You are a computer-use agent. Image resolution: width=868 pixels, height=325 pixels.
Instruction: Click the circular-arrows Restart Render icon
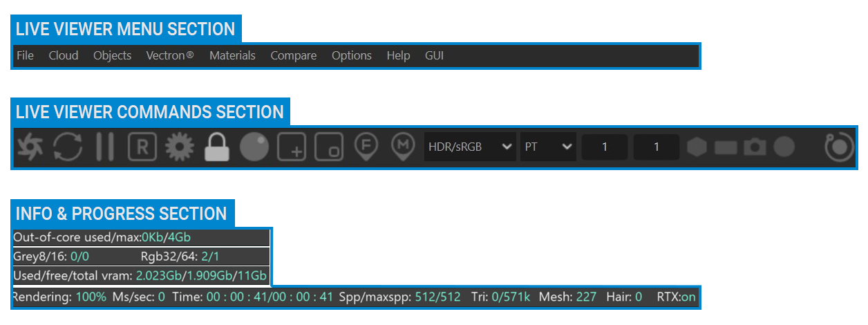point(68,147)
